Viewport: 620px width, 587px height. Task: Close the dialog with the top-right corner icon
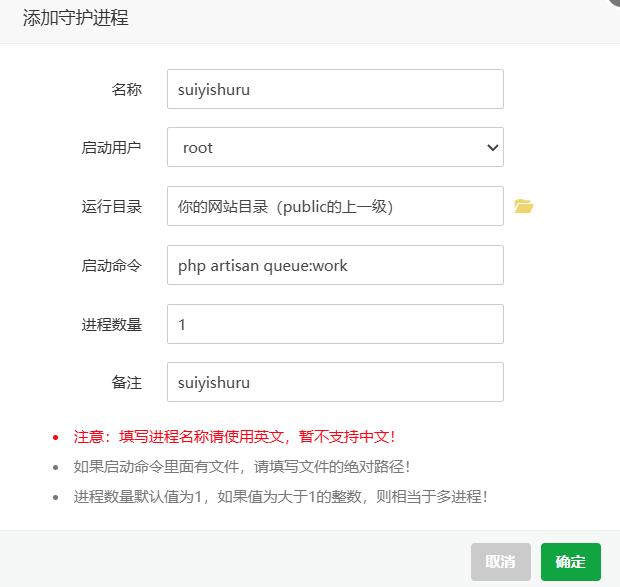[614, 2]
